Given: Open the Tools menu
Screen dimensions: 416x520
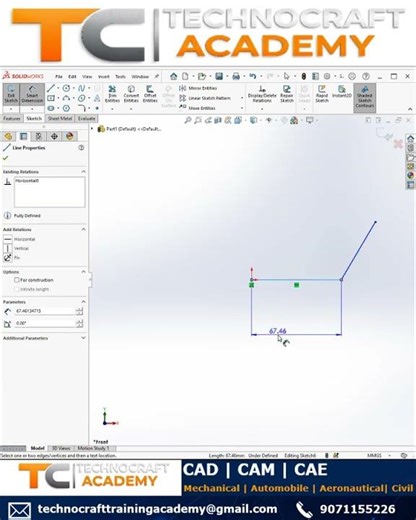Looking at the screenshot, I should pos(120,77).
